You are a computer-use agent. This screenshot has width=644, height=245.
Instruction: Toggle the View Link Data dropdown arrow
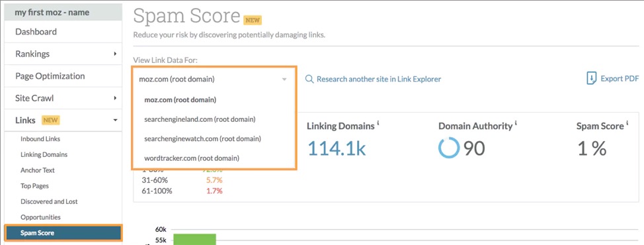pyautogui.click(x=284, y=79)
